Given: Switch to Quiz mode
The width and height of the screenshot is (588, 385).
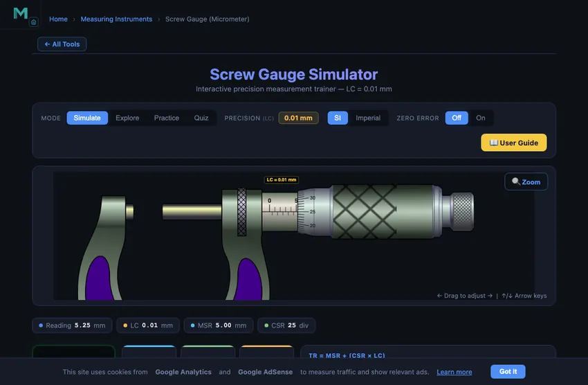Looking at the screenshot, I should (201, 118).
